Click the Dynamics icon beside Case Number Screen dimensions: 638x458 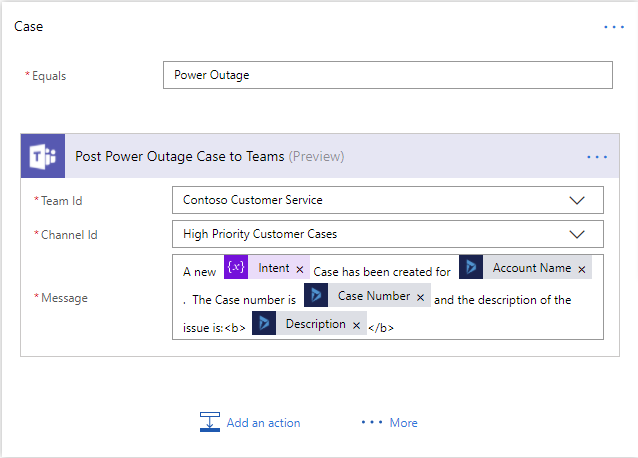[316, 296]
